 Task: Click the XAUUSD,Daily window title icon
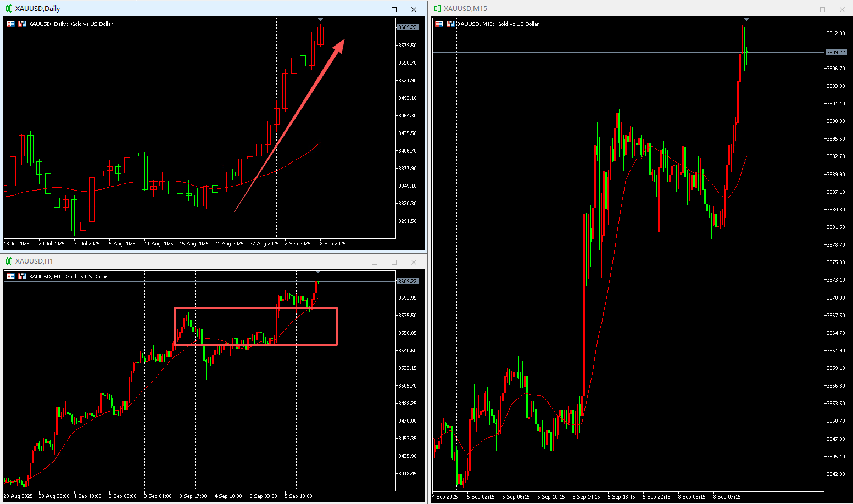[x=9, y=9]
